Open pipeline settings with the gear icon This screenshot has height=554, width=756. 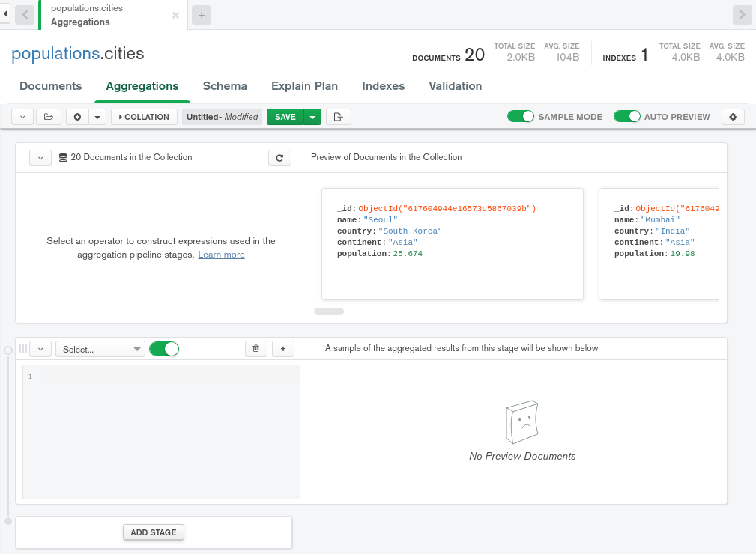pos(732,116)
